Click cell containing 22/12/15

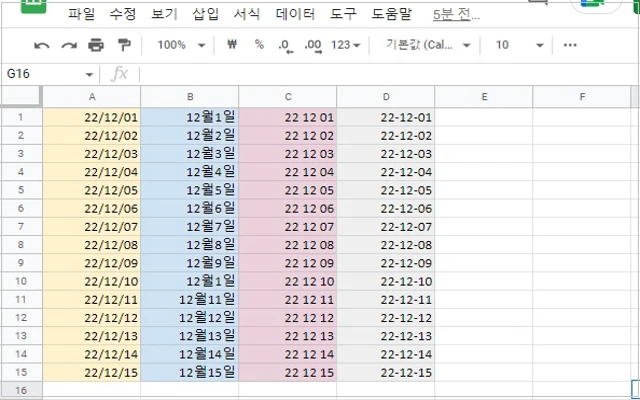pyautogui.click(x=92, y=372)
